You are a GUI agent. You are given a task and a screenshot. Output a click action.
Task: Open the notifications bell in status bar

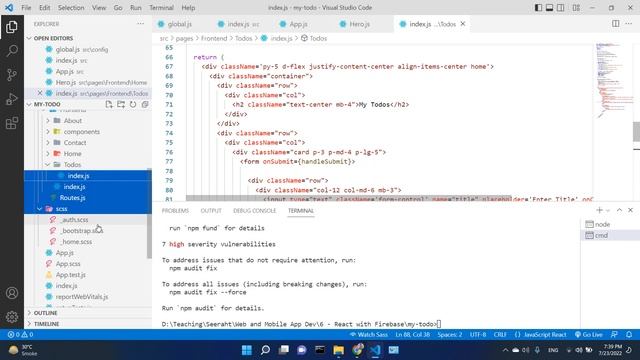pyautogui.click(x=629, y=334)
